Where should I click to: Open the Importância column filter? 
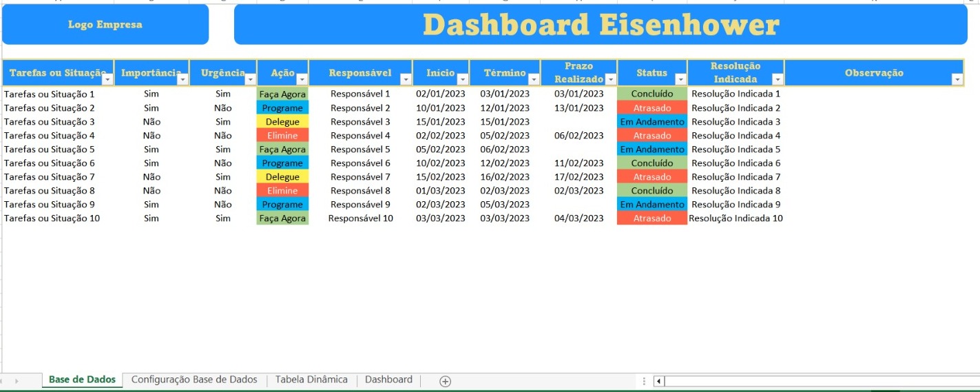tap(182, 80)
